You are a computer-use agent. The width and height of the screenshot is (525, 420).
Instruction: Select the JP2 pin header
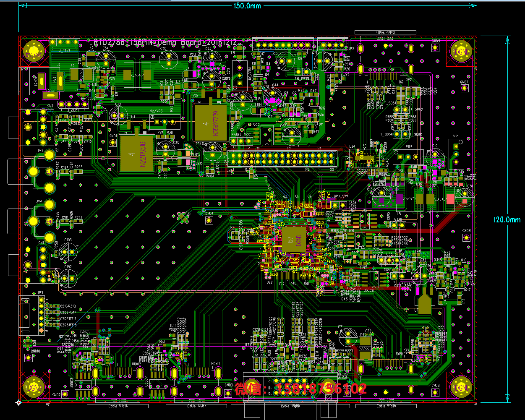[333, 45]
